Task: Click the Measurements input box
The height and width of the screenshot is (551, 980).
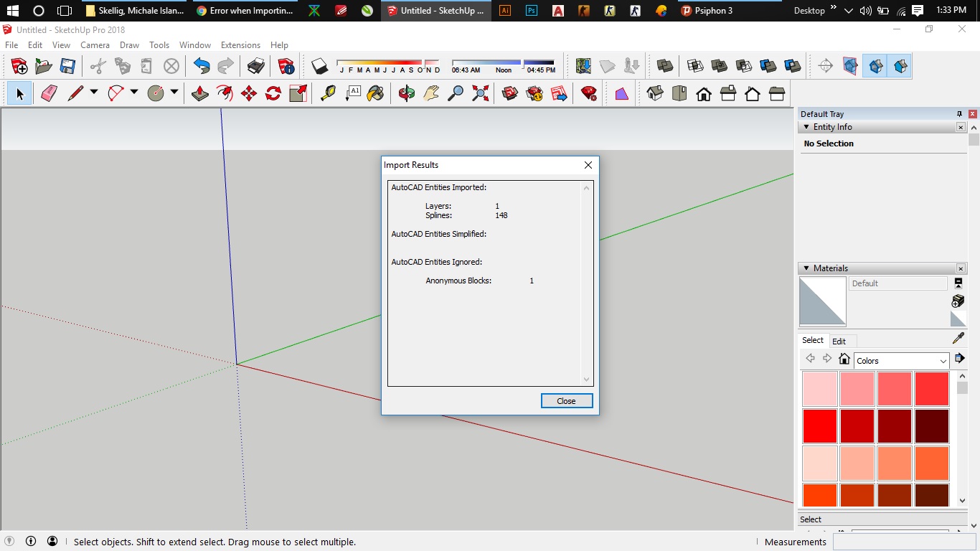Action: click(905, 542)
